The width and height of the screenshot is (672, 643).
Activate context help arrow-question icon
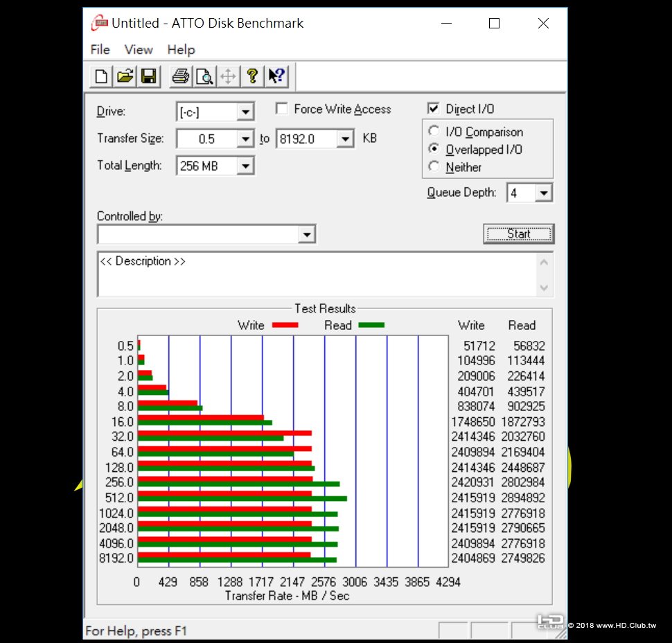click(276, 77)
